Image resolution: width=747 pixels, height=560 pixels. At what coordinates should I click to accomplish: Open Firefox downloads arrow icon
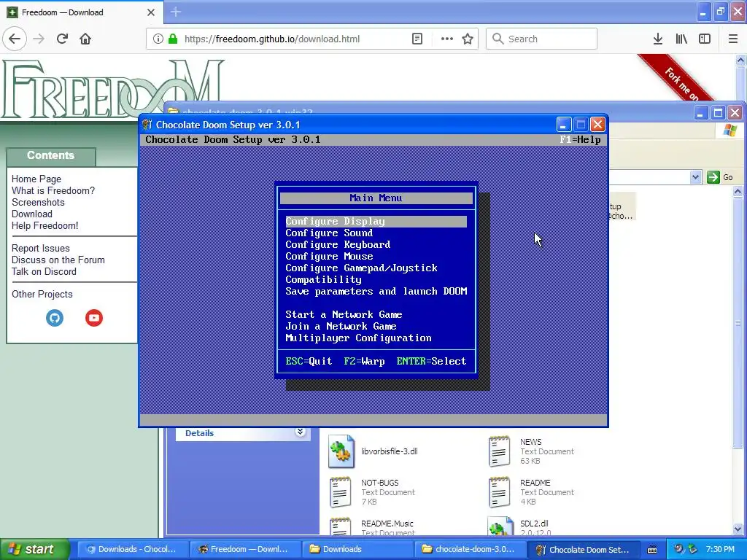click(x=658, y=39)
